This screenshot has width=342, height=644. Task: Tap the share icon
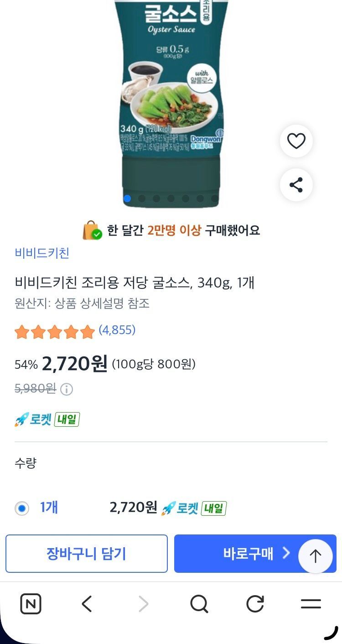pos(296,185)
